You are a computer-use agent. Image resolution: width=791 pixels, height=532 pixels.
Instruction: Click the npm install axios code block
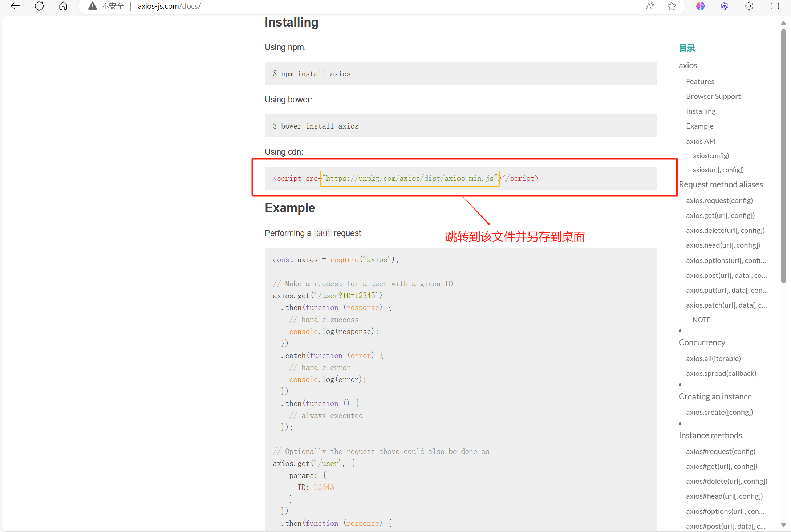tap(461, 74)
